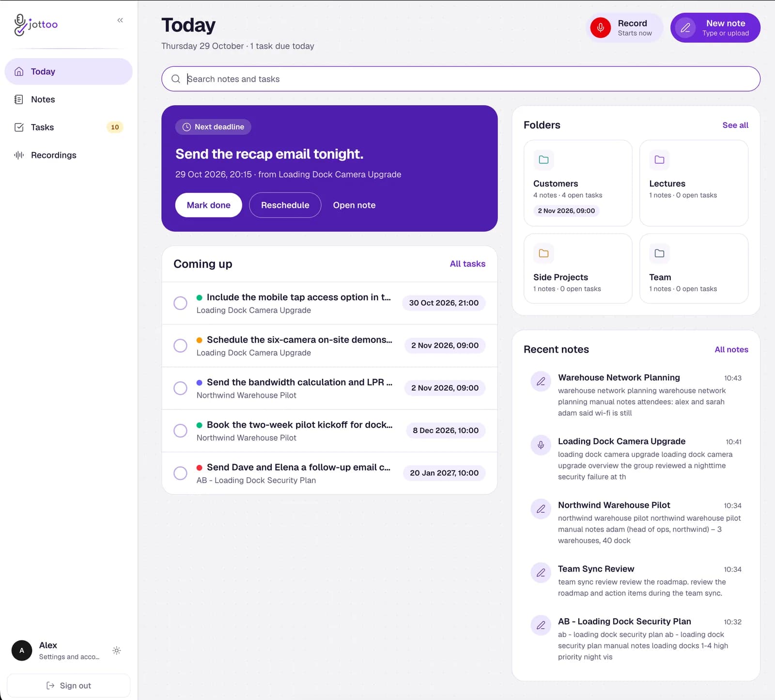Screen dimensions: 775x700
Task: Open Notes in the sidebar
Action: tap(68, 99)
